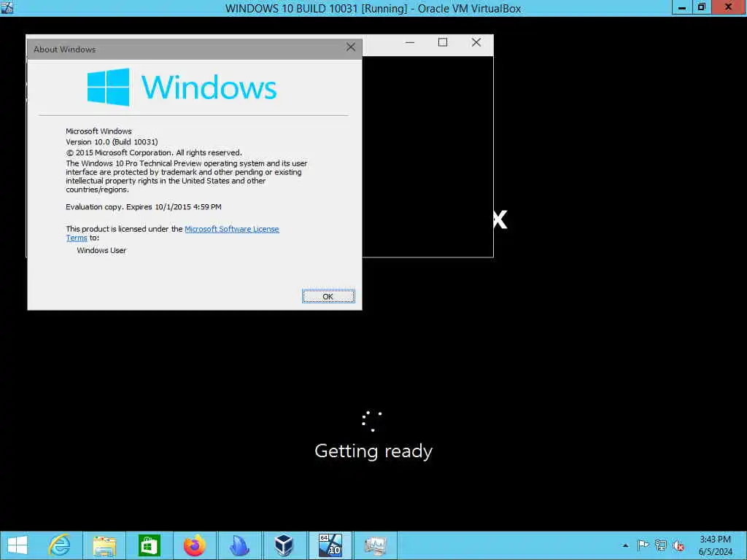Open the clock showing 3:43 PM
The width and height of the screenshot is (747, 560).
715,545
